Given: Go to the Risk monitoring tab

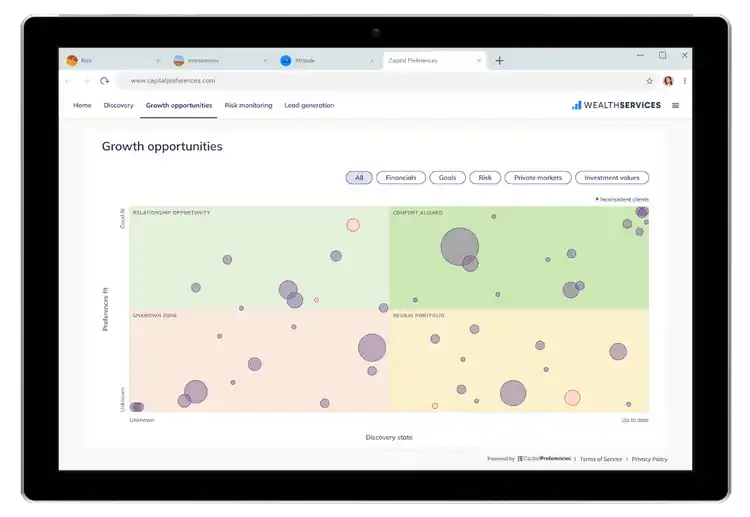Looking at the screenshot, I should tap(248, 105).
